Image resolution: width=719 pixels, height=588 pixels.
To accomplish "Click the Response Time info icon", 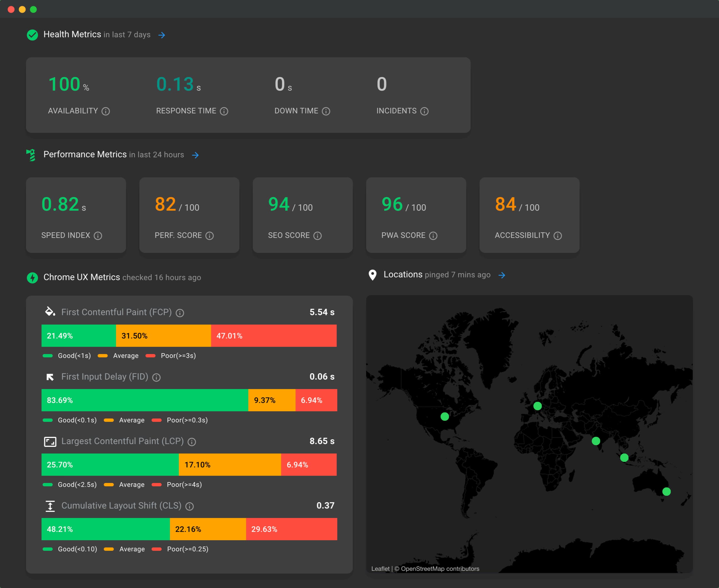I will pyautogui.click(x=224, y=111).
